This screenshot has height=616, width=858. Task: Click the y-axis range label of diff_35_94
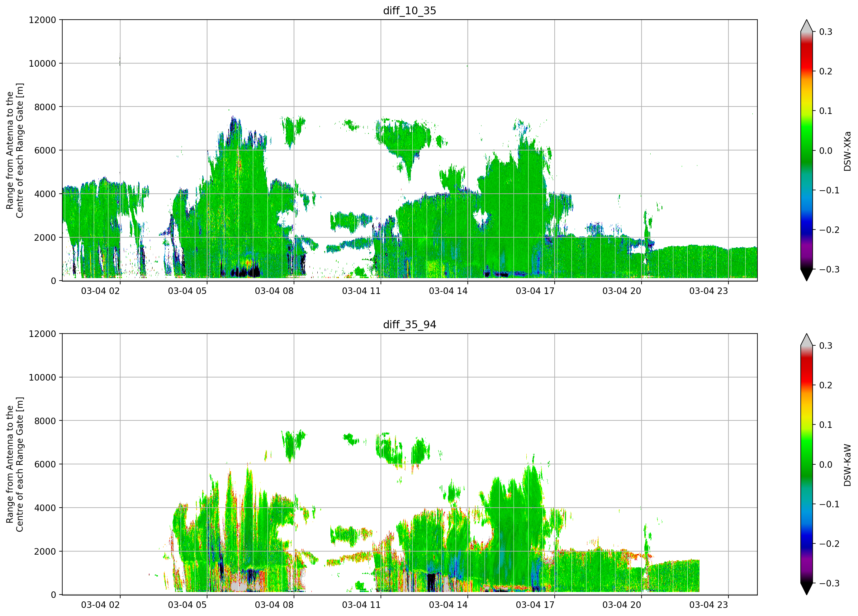(x=15, y=464)
